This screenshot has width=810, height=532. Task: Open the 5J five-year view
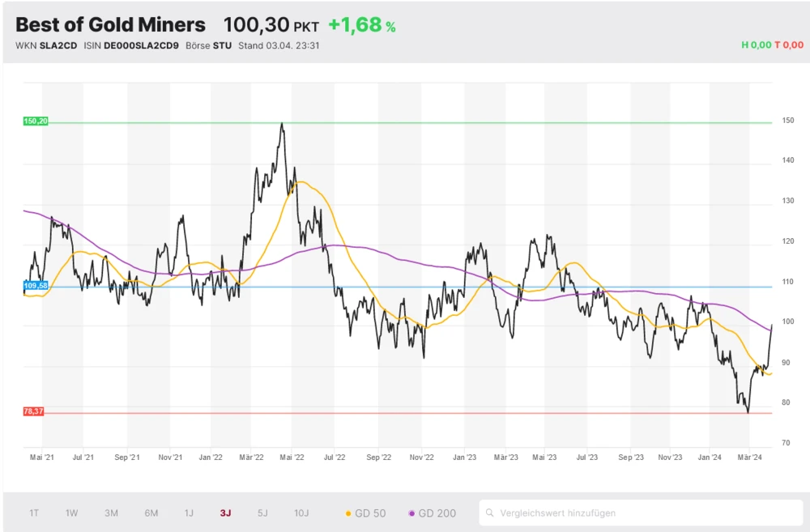[x=262, y=513]
